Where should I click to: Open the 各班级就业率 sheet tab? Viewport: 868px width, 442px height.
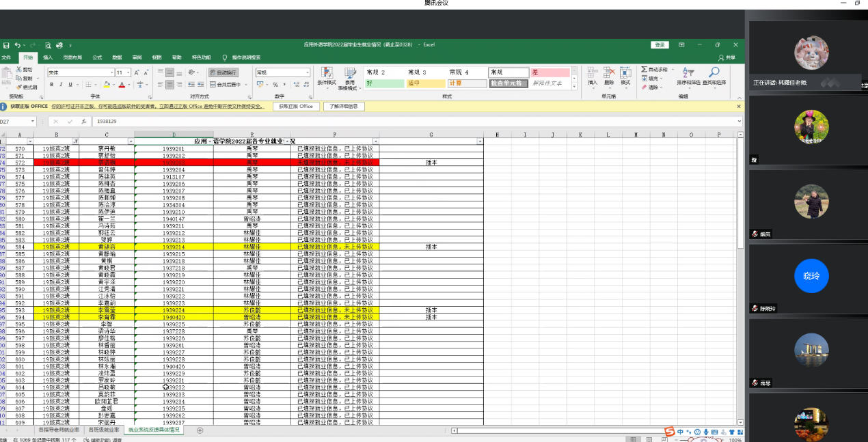[x=103, y=430]
